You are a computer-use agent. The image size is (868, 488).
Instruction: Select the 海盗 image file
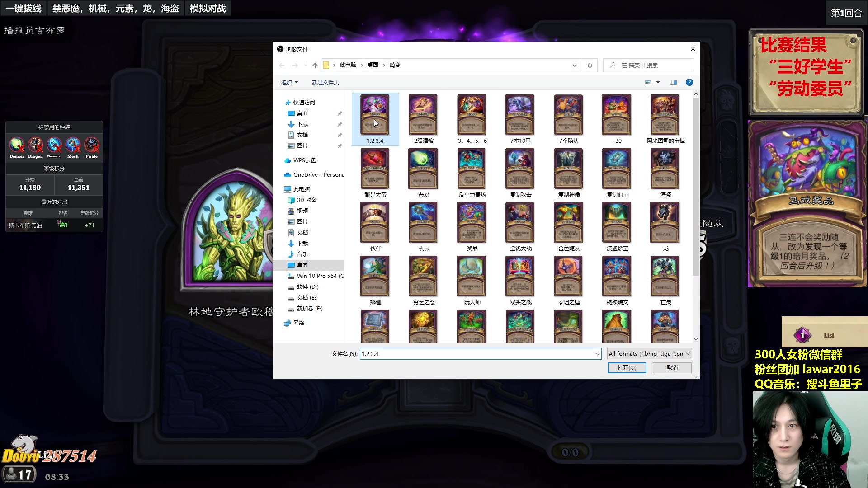[665, 173]
